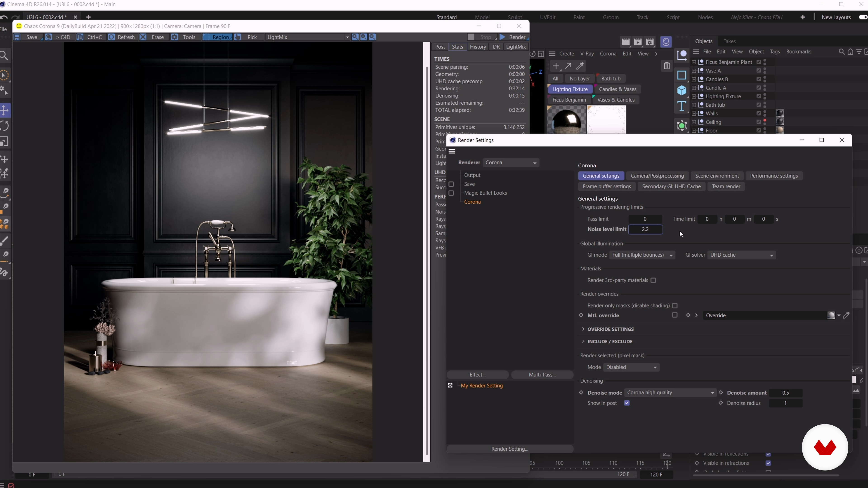Click the eyedropper icon in material manager
The height and width of the screenshot is (488, 868).
(580, 66)
